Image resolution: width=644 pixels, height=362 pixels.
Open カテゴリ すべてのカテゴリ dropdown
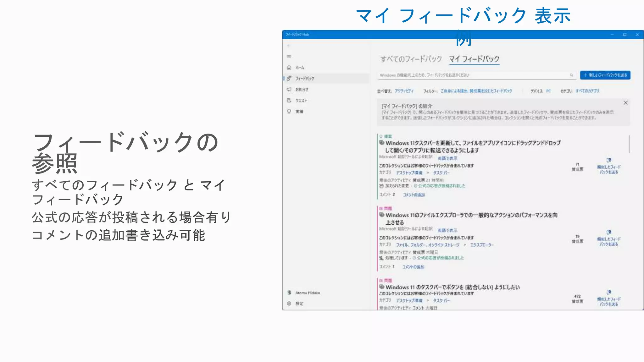pos(587,91)
